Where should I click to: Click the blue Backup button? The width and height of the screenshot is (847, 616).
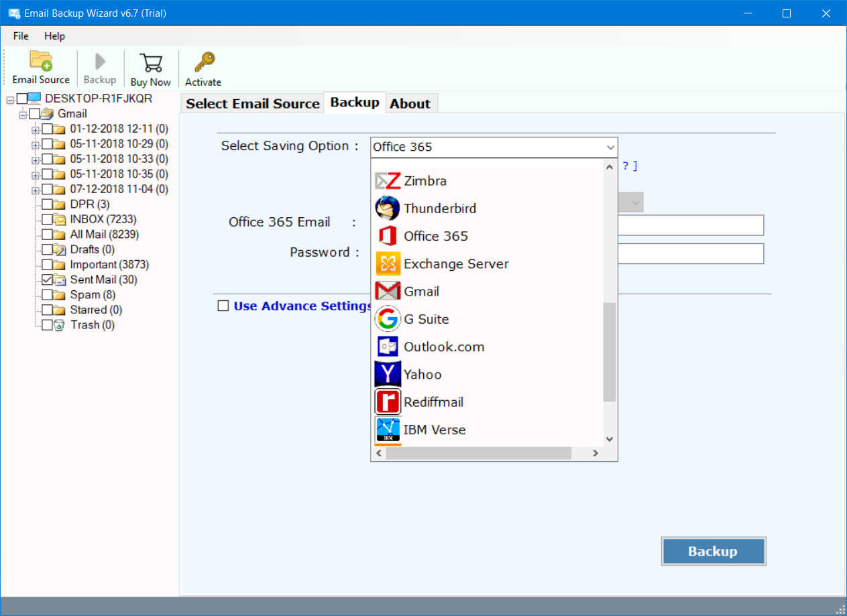point(714,552)
